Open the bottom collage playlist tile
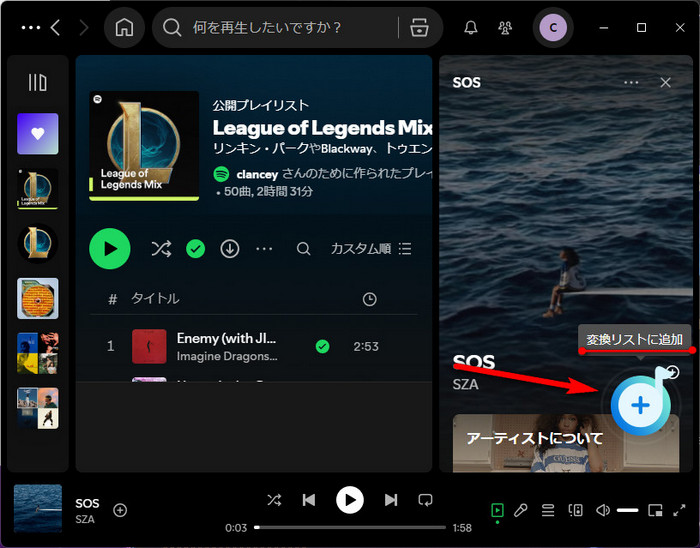Viewport: 700px width, 548px height. pyautogui.click(x=38, y=408)
